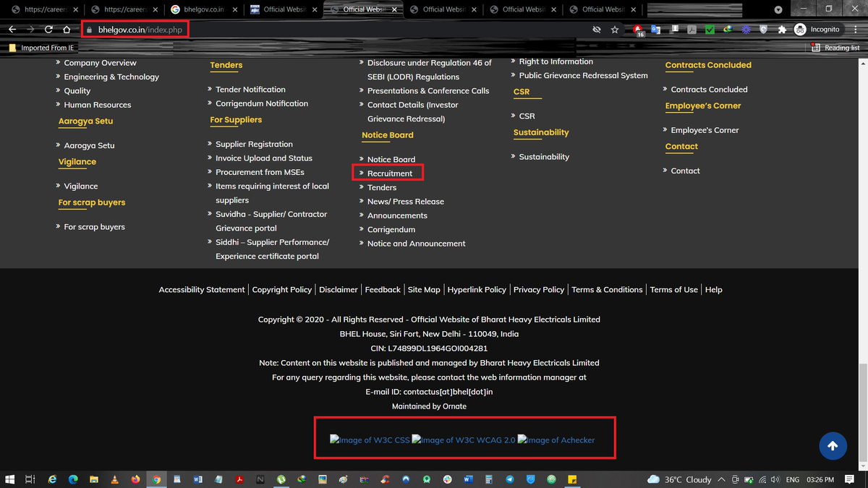This screenshot has width=868, height=488.
Task: Open the Announcements link
Action: tap(397, 215)
